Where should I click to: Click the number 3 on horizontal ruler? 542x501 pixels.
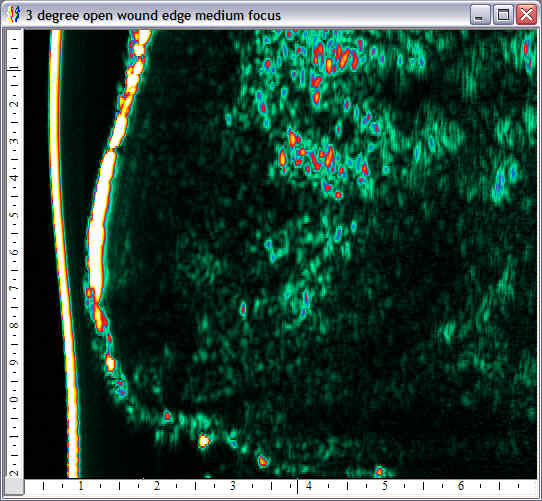pyautogui.click(x=233, y=486)
